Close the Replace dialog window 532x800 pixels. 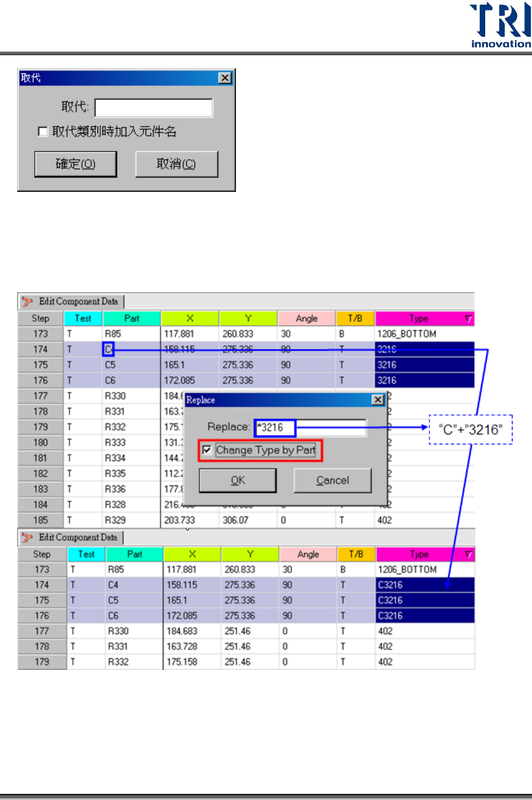pyautogui.click(x=378, y=400)
